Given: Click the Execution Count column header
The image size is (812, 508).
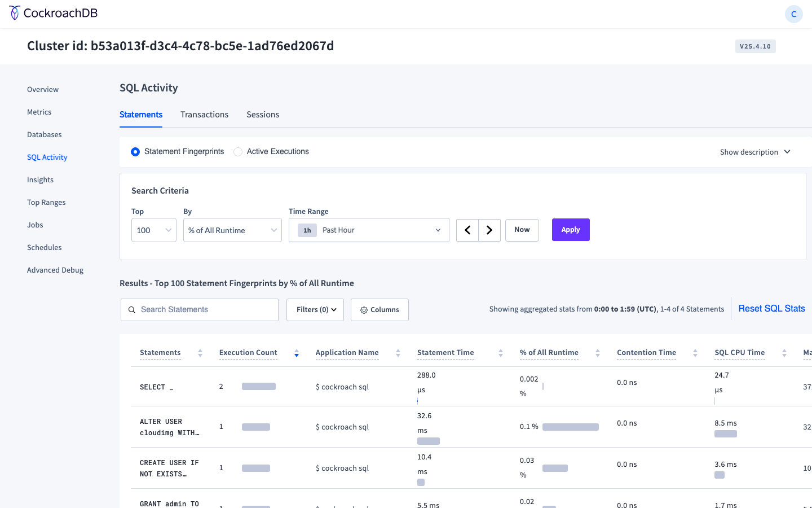Looking at the screenshot, I should pyautogui.click(x=248, y=353).
